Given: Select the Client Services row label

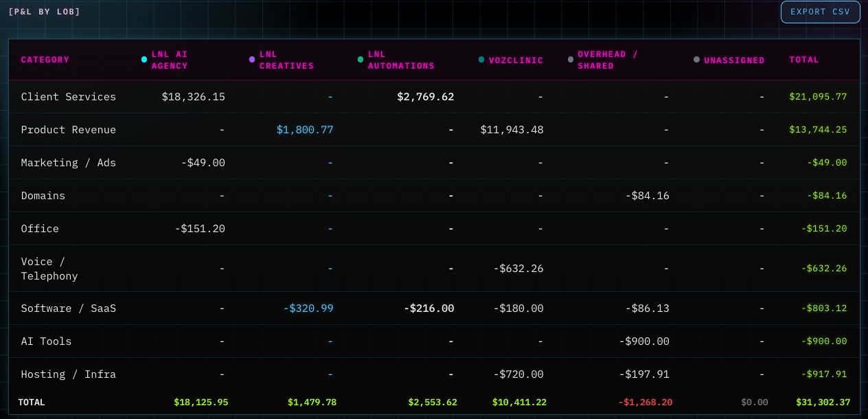Looking at the screenshot, I should tap(69, 97).
